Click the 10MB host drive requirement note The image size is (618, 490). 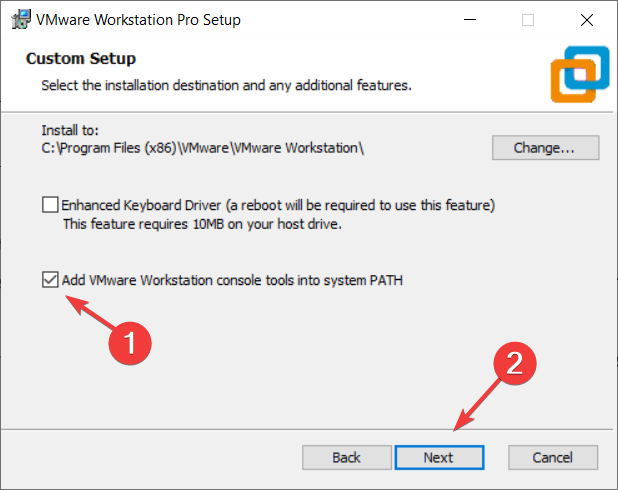point(202,224)
